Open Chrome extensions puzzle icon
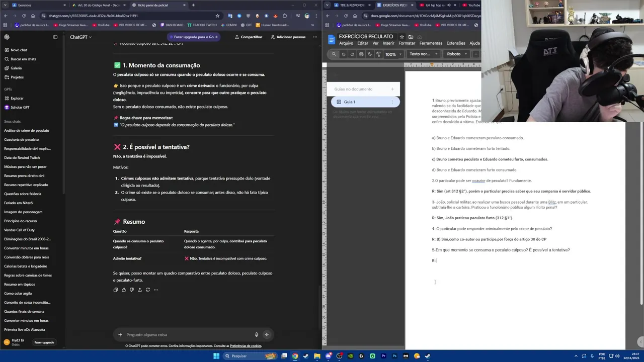The width and height of the screenshot is (644, 362). point(284,16)
